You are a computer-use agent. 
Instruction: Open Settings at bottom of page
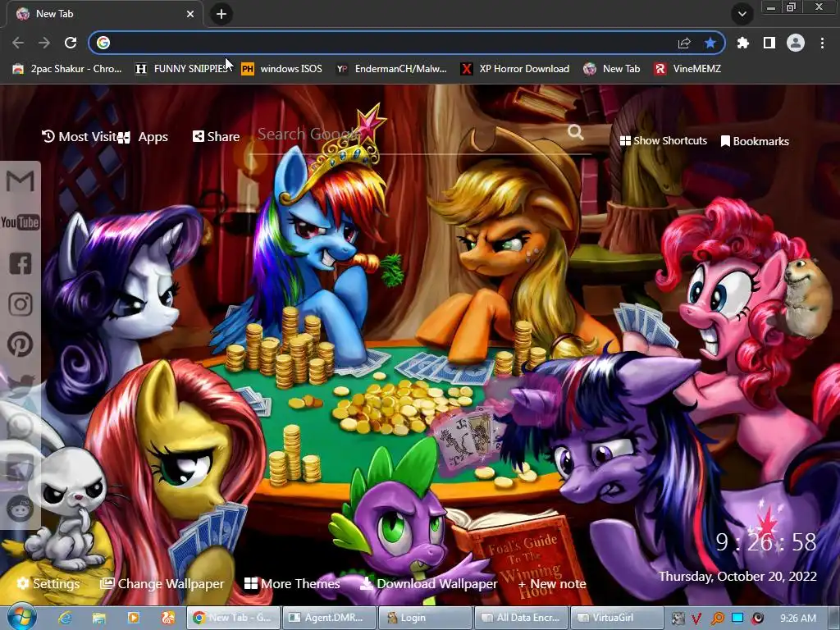coord(48,583)
